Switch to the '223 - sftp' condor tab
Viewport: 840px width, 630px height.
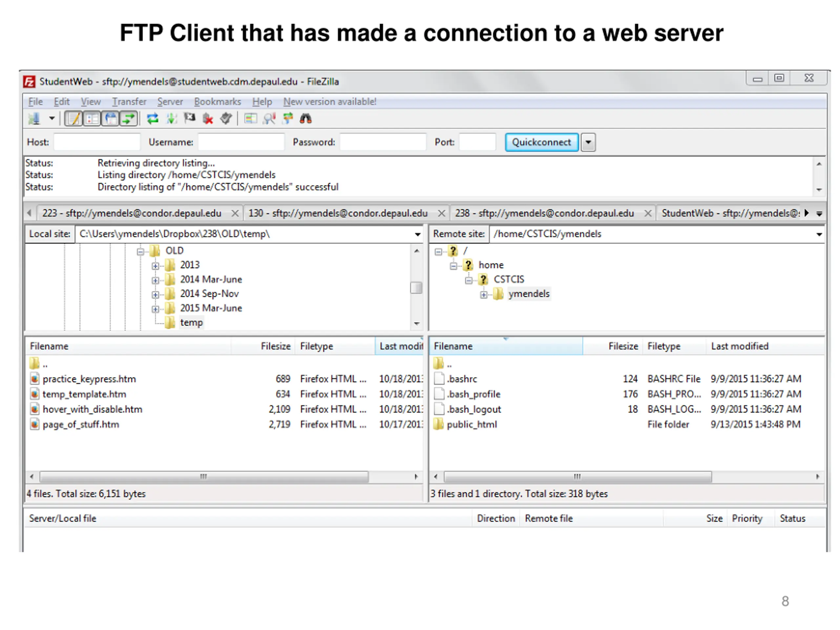[132, 213]
